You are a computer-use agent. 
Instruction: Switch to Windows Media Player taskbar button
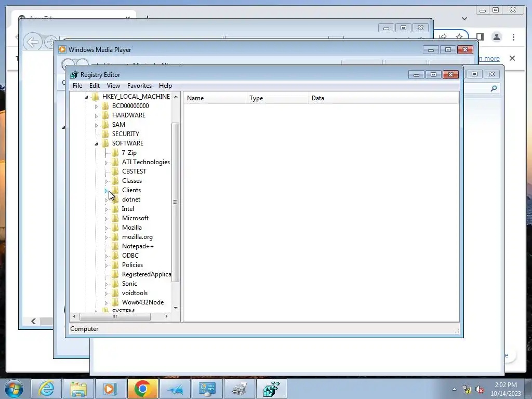tap(110, 389)
